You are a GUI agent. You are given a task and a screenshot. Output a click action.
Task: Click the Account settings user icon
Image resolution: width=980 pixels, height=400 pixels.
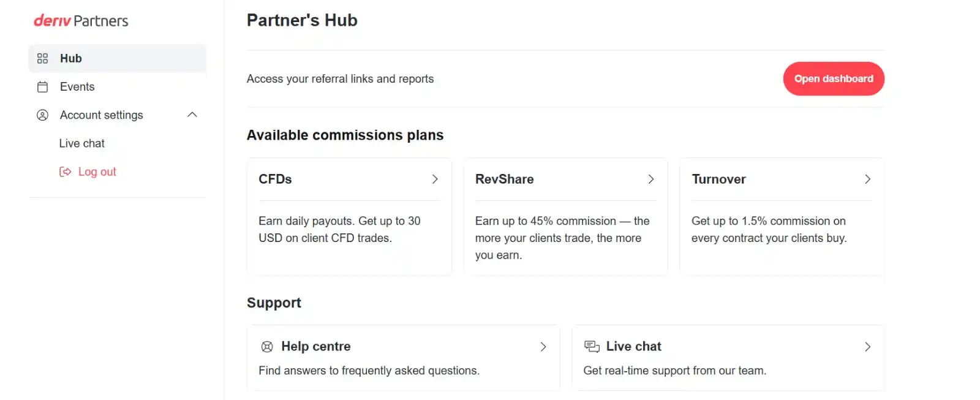(42, 115)
